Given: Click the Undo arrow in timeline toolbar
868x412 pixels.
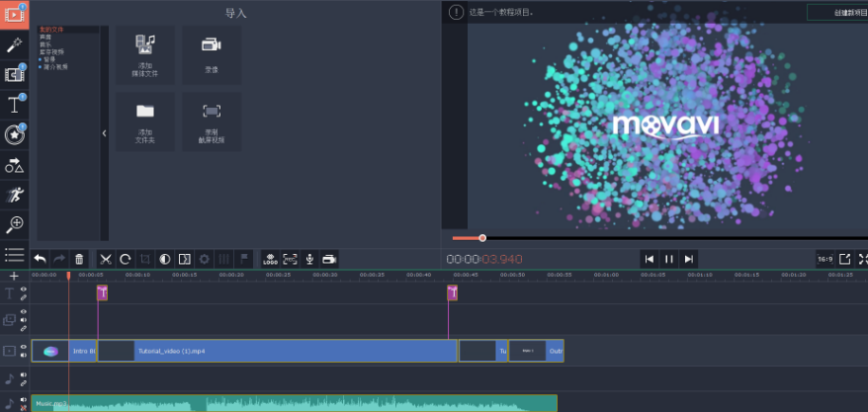Looking at the screenshot, I should pos(41,259).
